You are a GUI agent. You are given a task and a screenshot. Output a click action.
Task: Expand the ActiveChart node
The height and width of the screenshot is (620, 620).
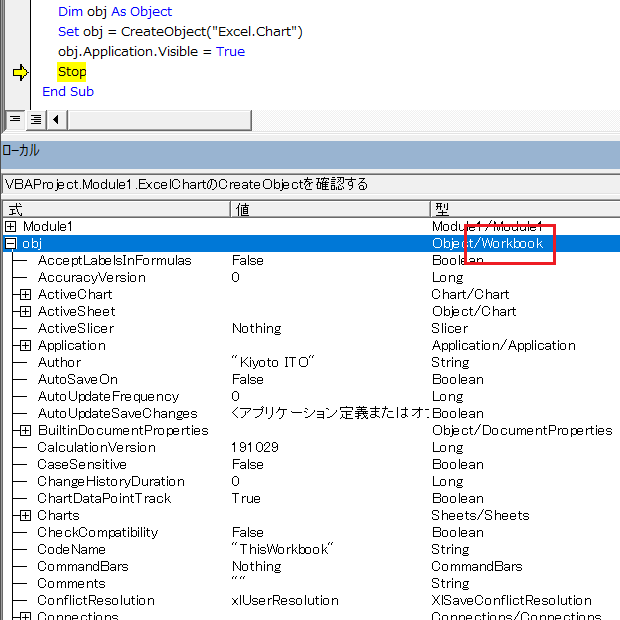[25, 295]
